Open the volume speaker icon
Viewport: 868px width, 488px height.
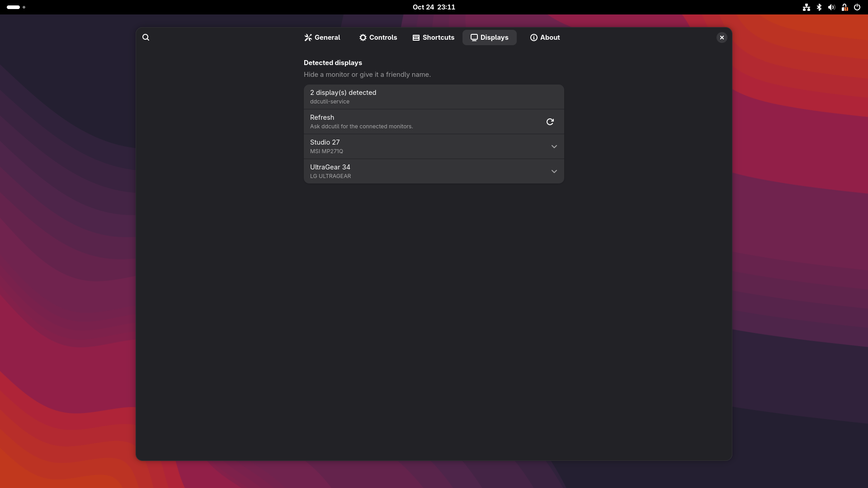831,7
